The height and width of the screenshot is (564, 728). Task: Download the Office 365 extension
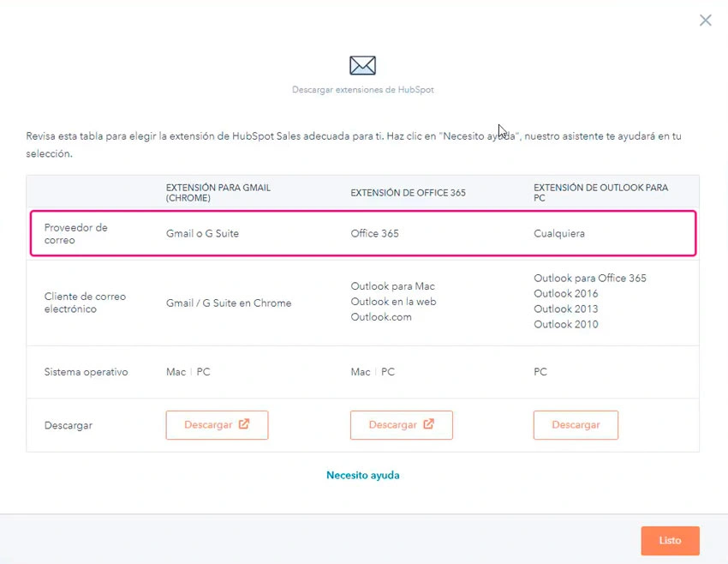click(x=401, y=425)
